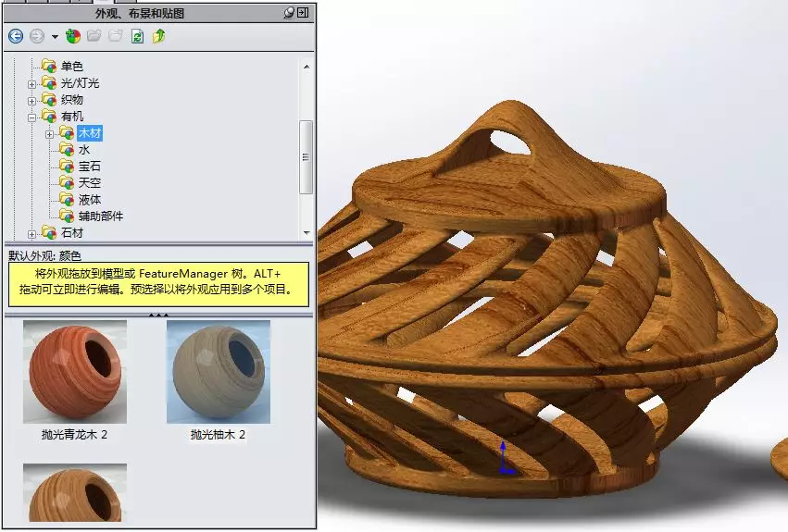Viewport: 788px width, 532px height.
Task: Click the 外观、布景和贴图 panel title
Action: tap(140, 13)
